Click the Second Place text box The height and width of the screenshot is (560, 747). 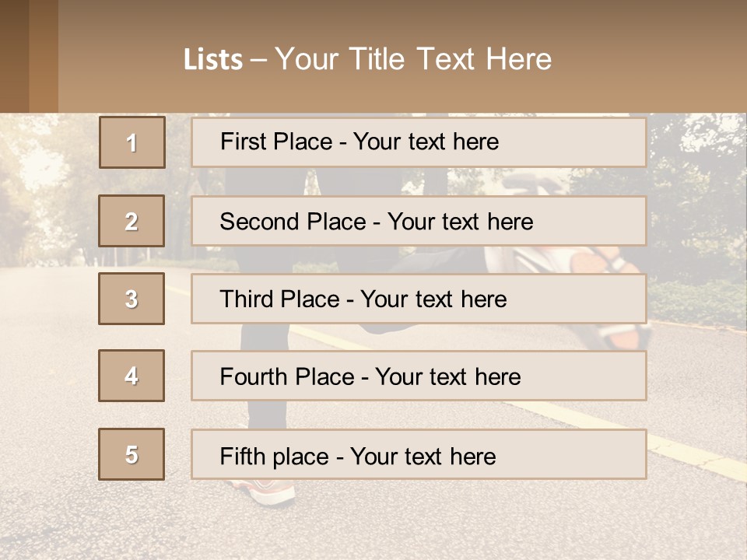(x=419, y=221)
